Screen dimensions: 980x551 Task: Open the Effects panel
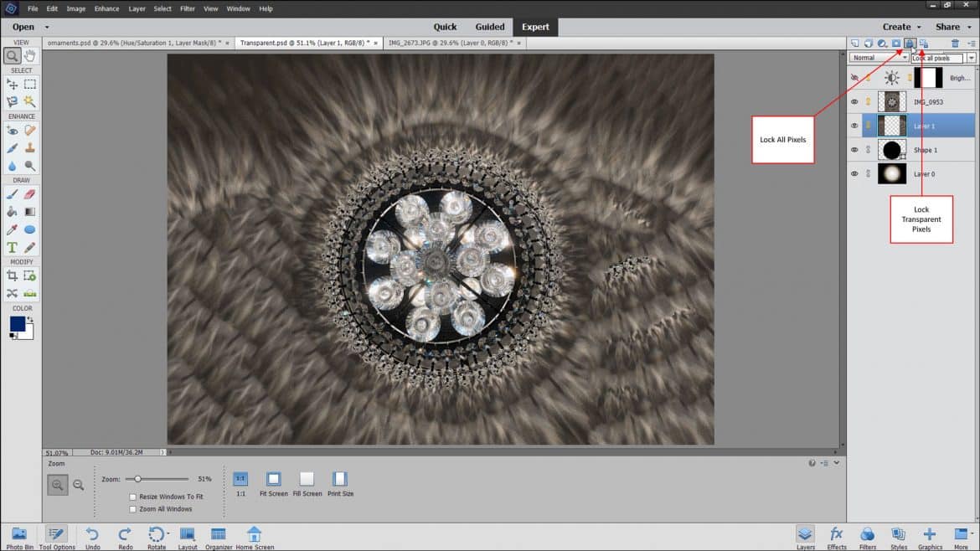(x=836, y=536)
